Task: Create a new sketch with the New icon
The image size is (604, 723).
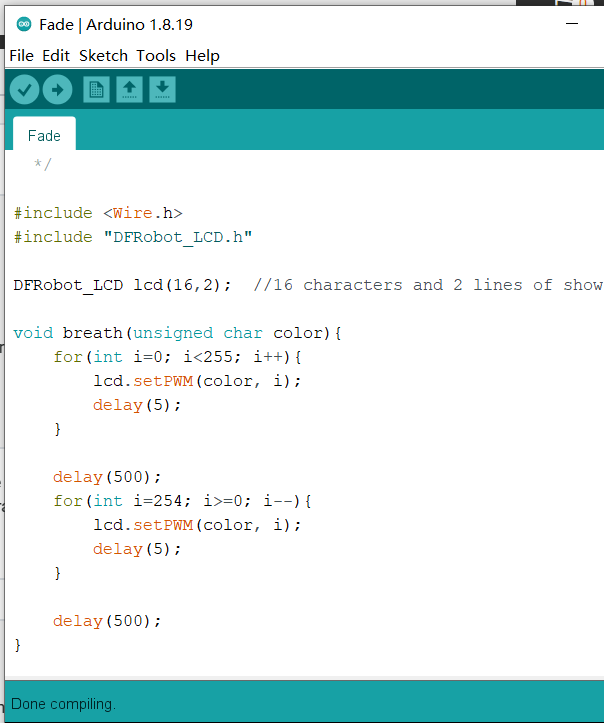Action: [x=96, y=90]
